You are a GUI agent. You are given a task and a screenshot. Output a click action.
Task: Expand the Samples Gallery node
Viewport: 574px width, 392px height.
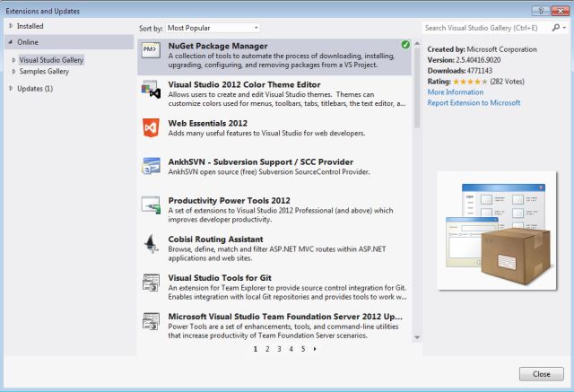[14, 71]
